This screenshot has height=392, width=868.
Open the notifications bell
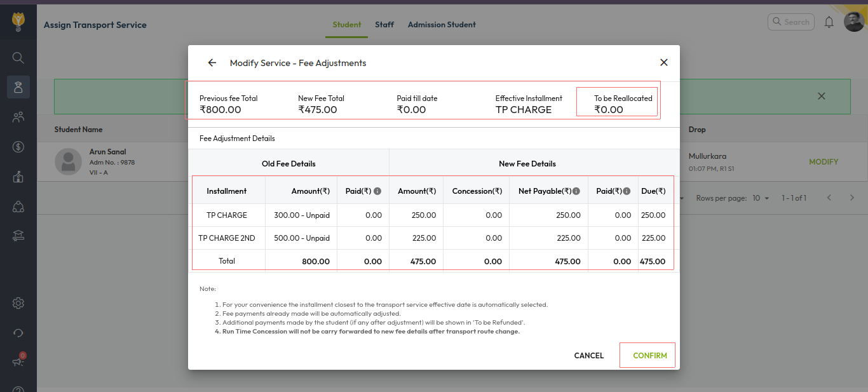[829, 22]
